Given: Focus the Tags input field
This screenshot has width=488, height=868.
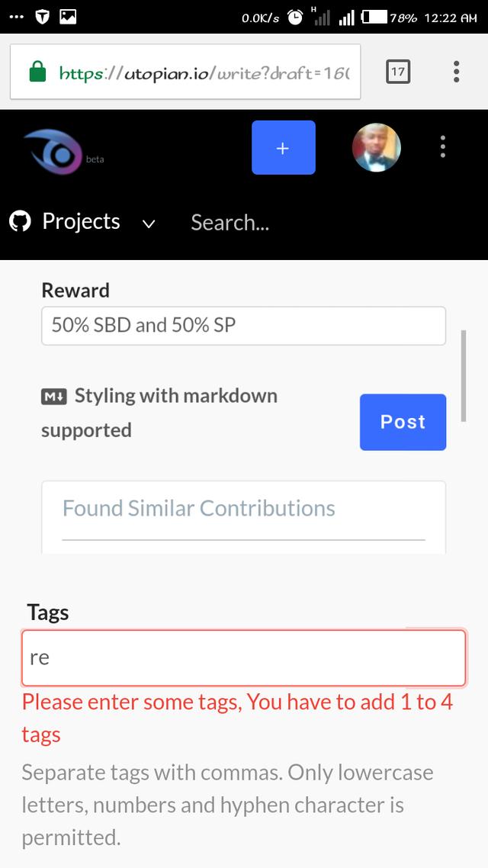Looking at the screenshot, I should (x=243, y=657).
